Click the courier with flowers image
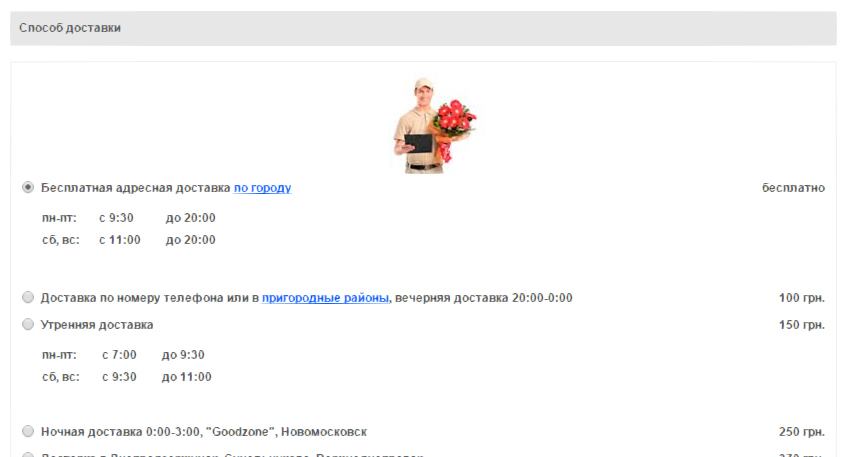This screenshot has width=857, height=457. 435,126
